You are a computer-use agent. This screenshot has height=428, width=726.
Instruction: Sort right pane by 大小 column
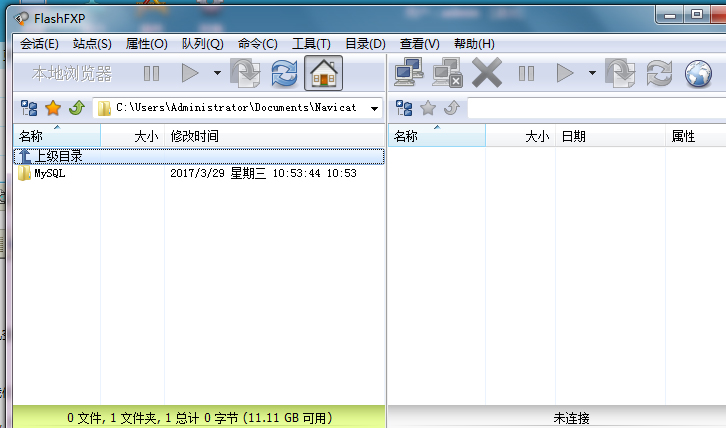point(520,136)
